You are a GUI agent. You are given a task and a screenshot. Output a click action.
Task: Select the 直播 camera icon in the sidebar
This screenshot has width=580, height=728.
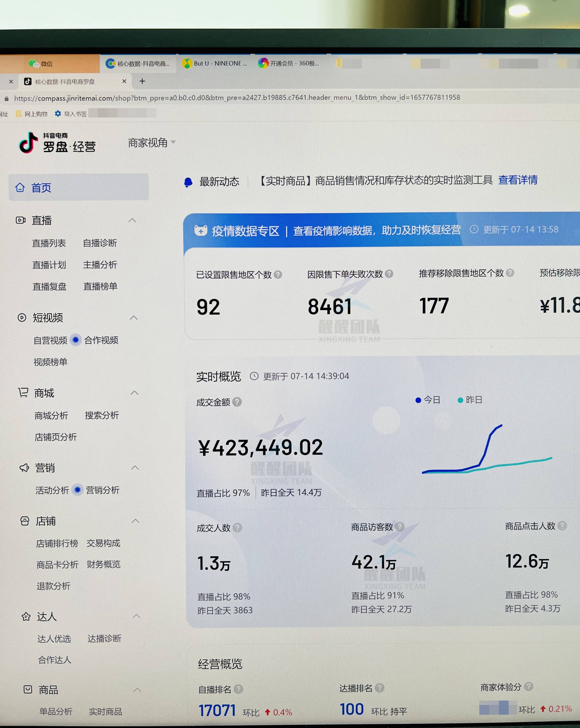(x=21, y=220)
